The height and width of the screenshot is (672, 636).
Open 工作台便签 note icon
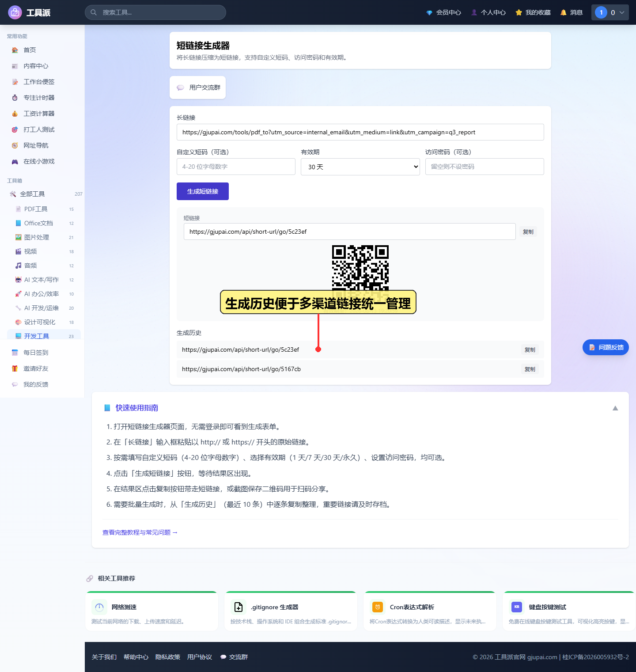[15, 82]
